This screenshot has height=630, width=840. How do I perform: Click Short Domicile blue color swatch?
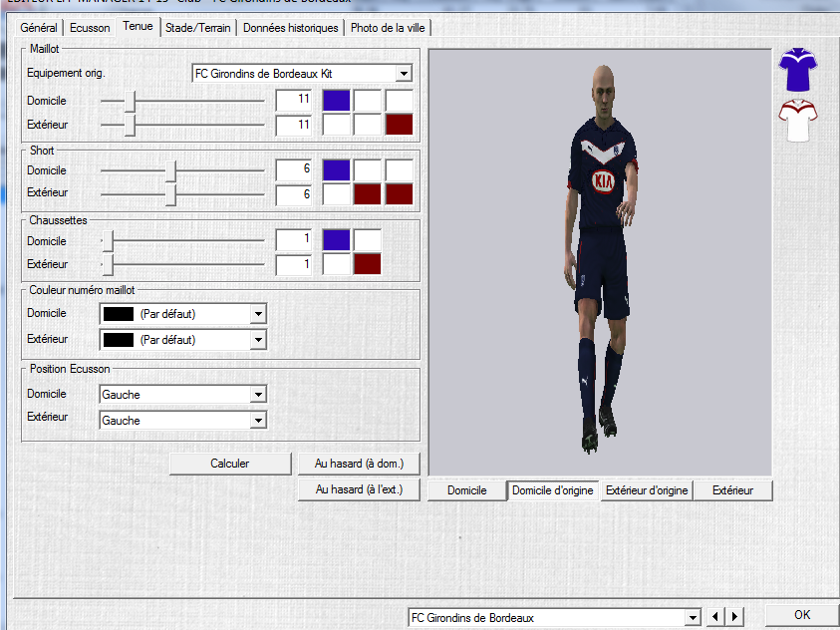coord(337,170)
